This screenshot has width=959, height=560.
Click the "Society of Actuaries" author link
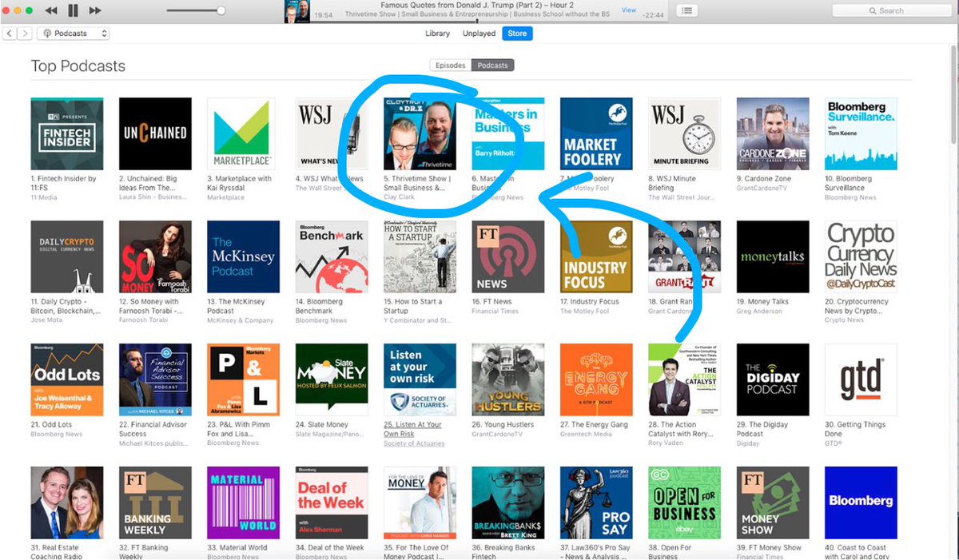416,443
